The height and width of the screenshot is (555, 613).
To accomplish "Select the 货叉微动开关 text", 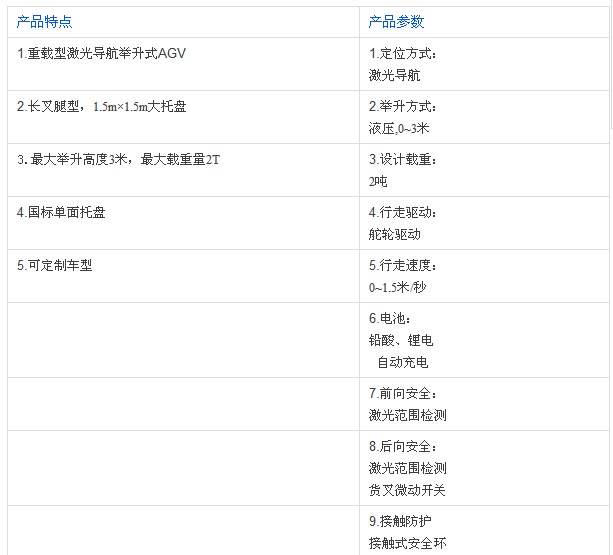I will click(407, 490).
